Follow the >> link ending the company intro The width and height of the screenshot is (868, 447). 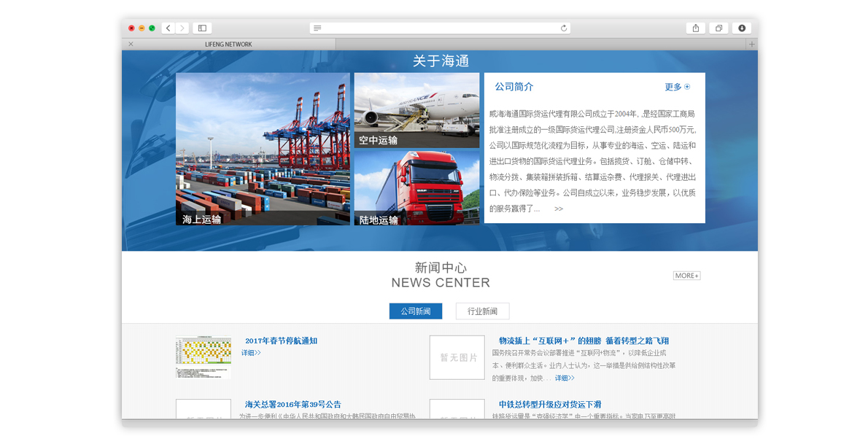point(559,209)
